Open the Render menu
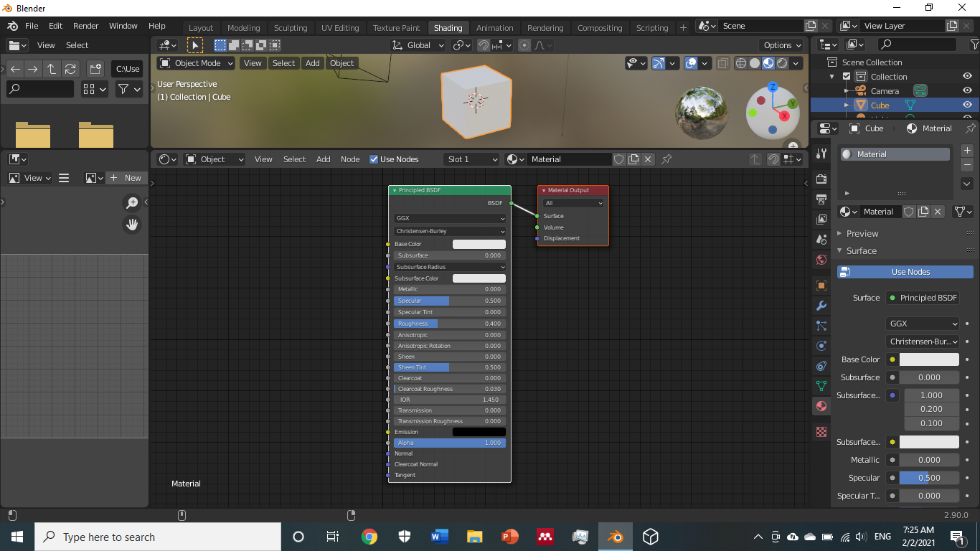Image resolution: width=980 pixels, height=551 pixels. click(x=86, y=26)
